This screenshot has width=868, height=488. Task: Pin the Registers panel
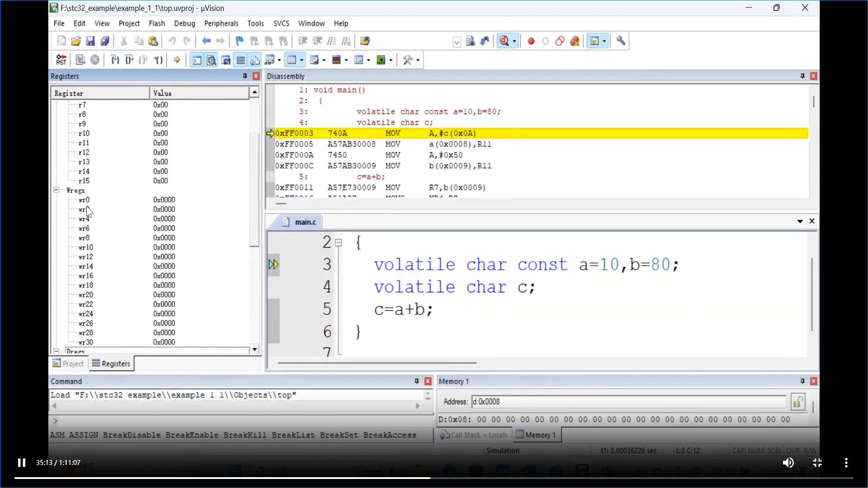[245, 76]
